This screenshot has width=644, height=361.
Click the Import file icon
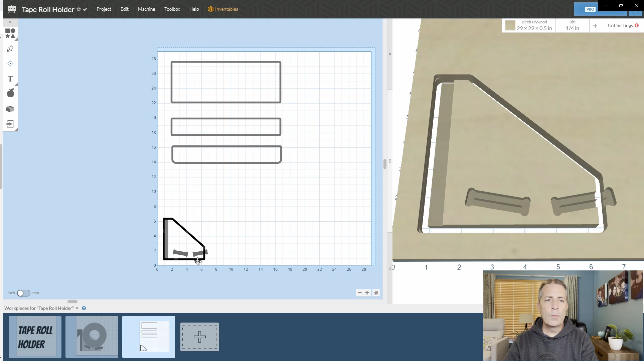point(10,124)
